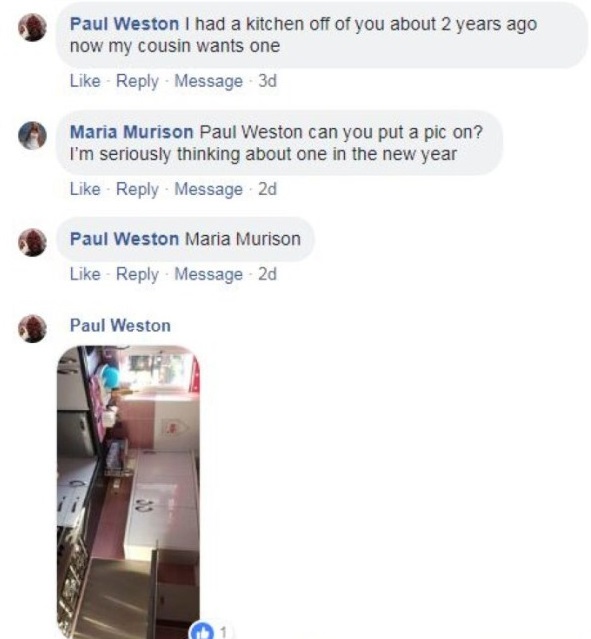Click Message under the Maria Murison tag comment

[209, 274]
